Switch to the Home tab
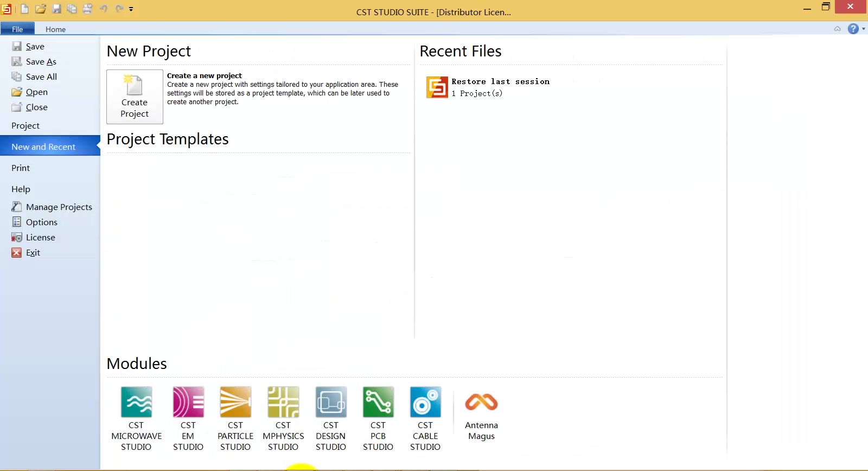 55,29
